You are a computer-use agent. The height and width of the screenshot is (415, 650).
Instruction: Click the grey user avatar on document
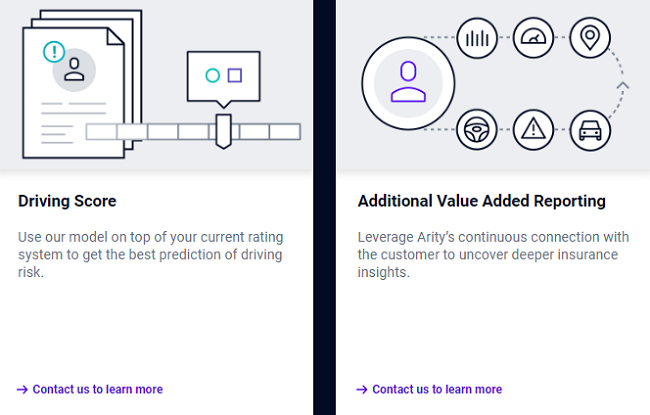(74, 69)
